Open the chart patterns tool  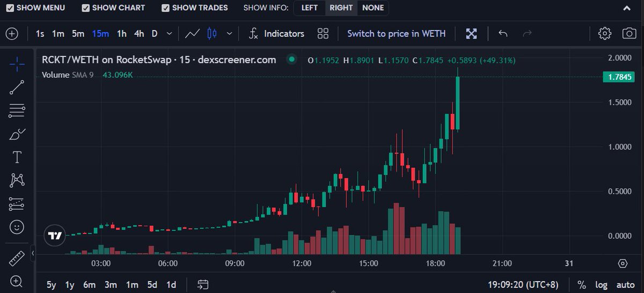(x=17, y=180)
